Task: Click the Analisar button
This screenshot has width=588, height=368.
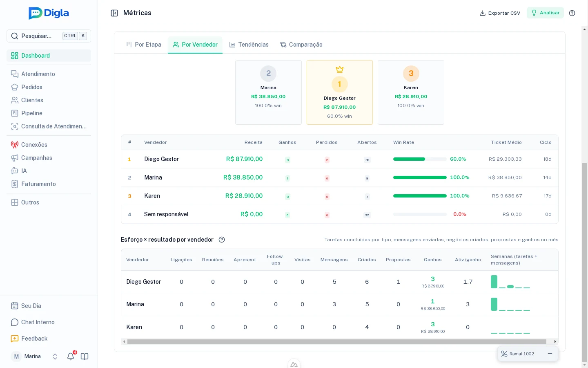Action: pyautogui.click(x=545, y=13)
